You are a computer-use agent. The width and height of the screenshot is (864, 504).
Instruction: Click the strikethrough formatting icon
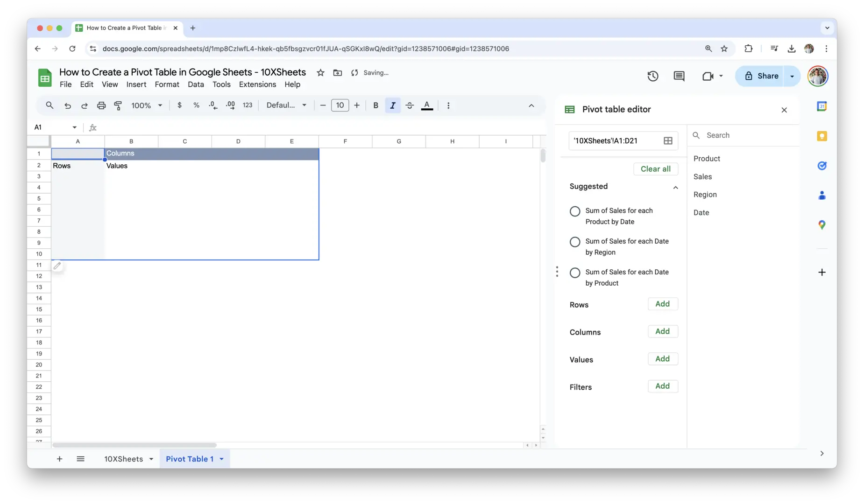[x=410, y=105]
